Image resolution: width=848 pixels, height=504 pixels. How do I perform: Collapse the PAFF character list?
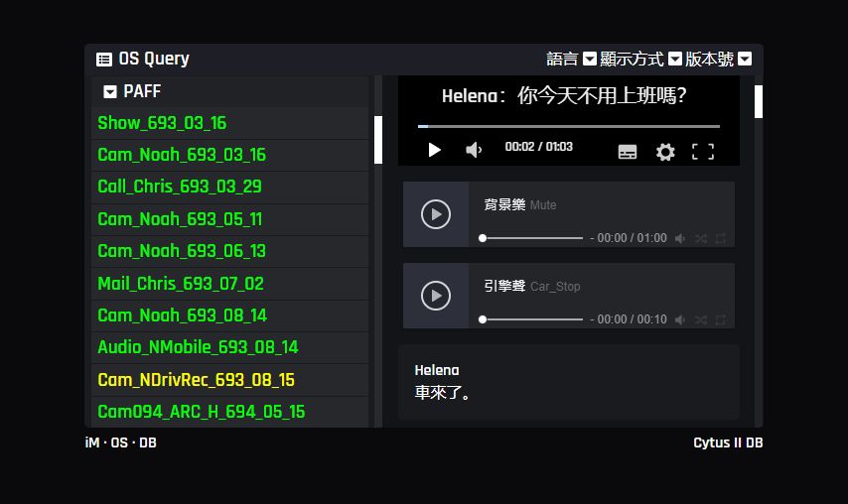(x=110, y=92)
